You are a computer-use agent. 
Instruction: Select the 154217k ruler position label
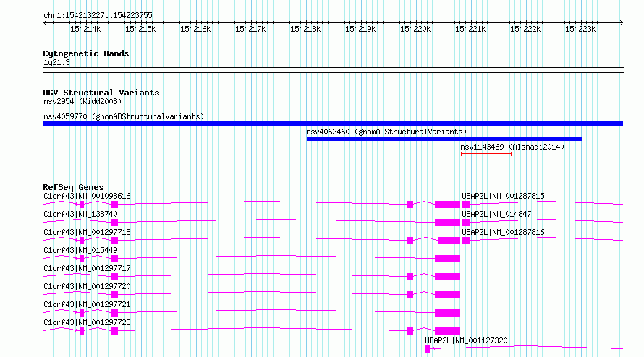(250, 29)
